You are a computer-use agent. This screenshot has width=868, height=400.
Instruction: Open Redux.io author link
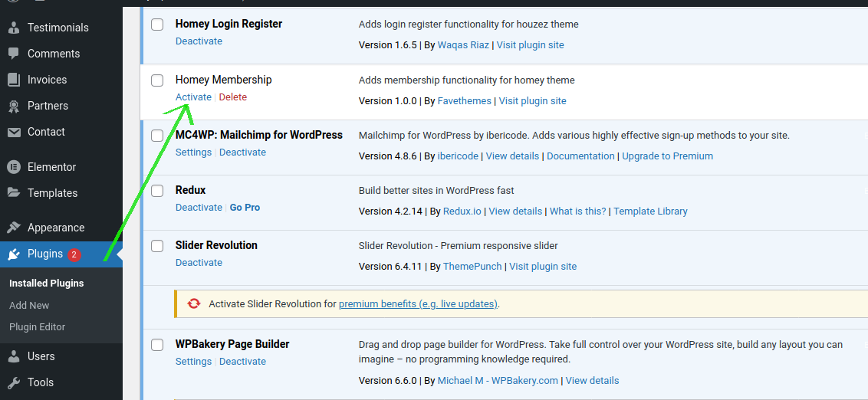[x=462, y=211]
